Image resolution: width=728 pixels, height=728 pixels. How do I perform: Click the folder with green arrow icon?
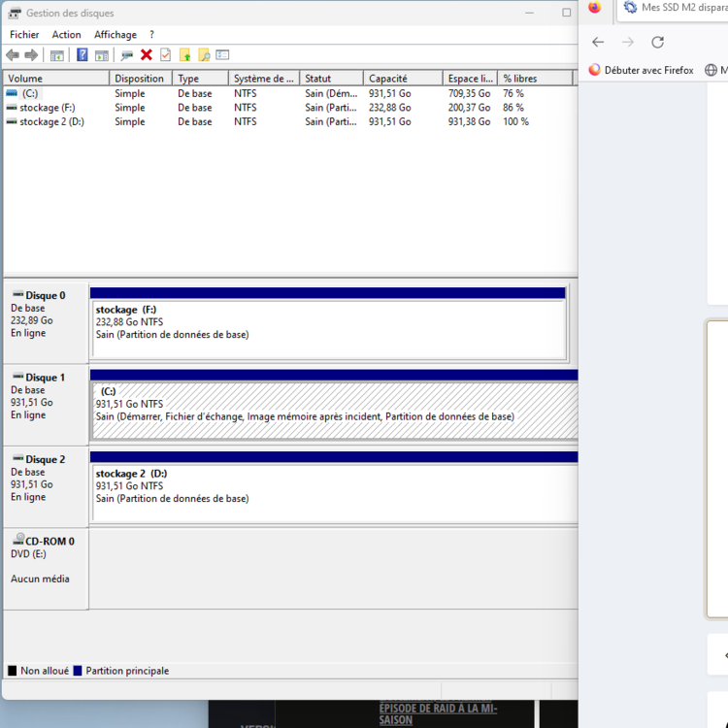185,55
